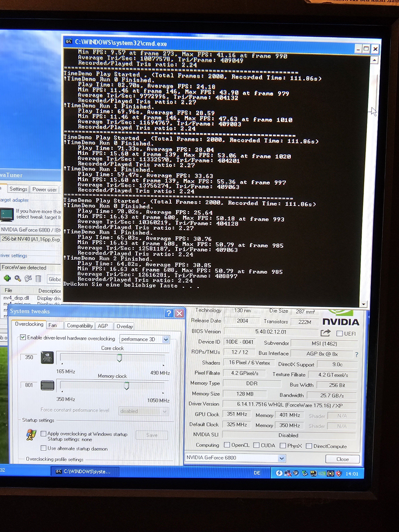Toggle the UEFI checkbox in GPU-Z
The width and height of the screenshot is (399, 532).
339,333
